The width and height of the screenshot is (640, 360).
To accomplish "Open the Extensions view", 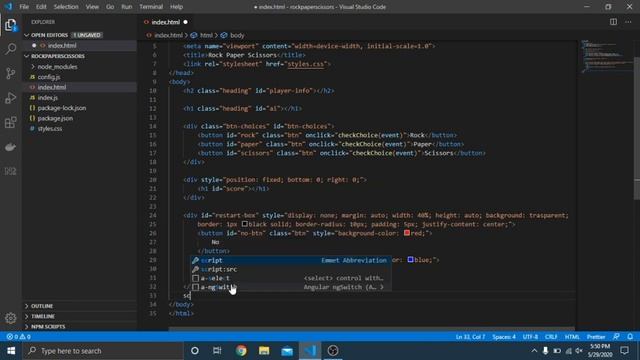I will pos(11,122).
